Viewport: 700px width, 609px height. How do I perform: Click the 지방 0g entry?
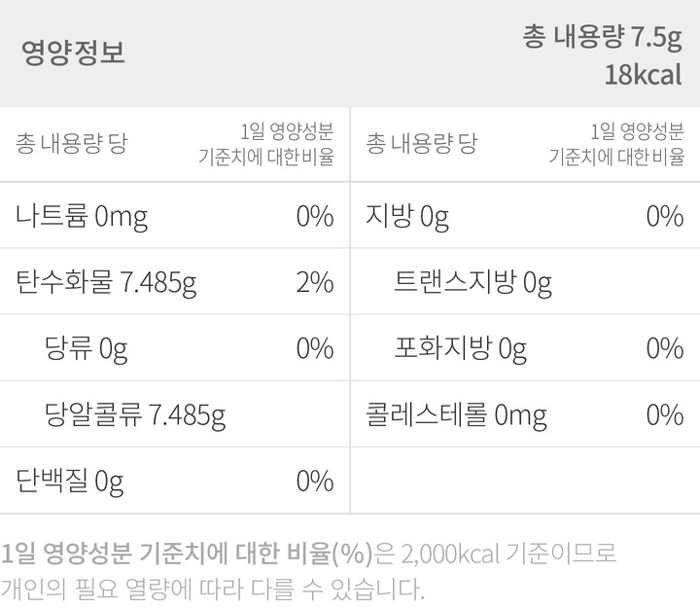click(x=406, y=216)
